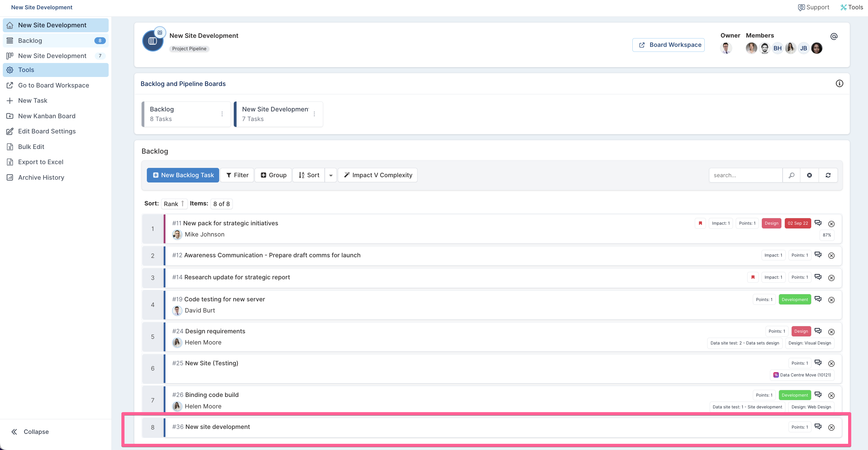Click the red flag on task #14

pyautogui.click(x=753, y=277)
